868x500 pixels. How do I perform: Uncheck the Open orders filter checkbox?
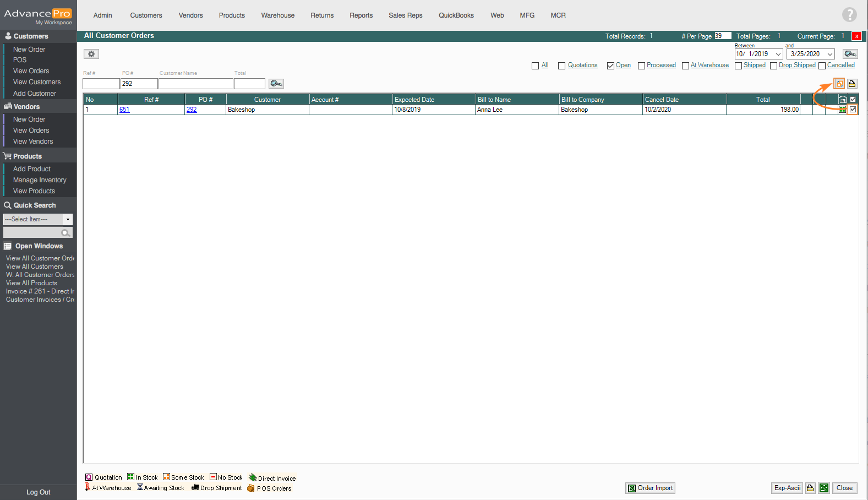tap(610, 66)
